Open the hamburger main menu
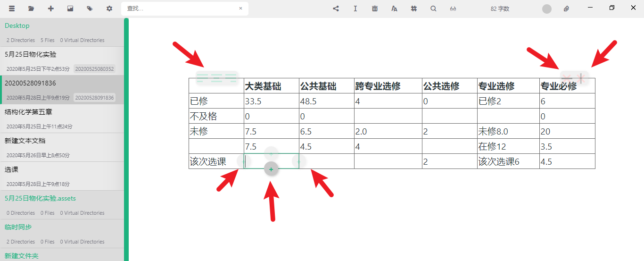 (x=12, y=8)
